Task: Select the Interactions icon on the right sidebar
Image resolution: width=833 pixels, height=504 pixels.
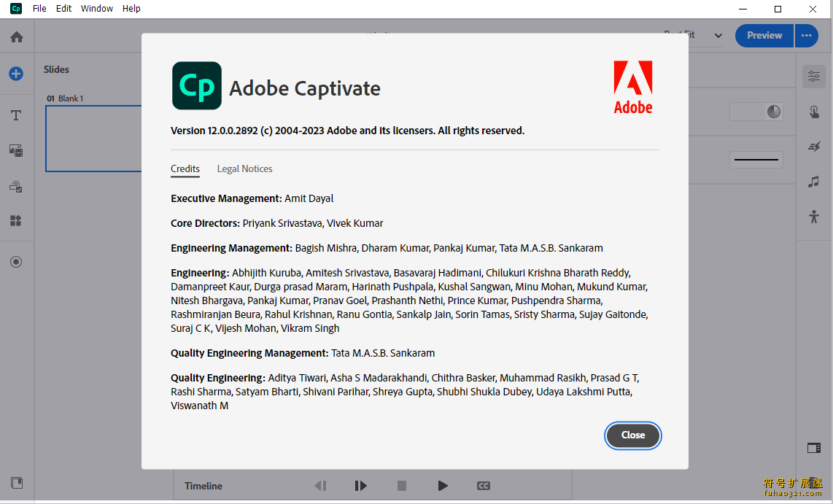Action: point(813,112)
